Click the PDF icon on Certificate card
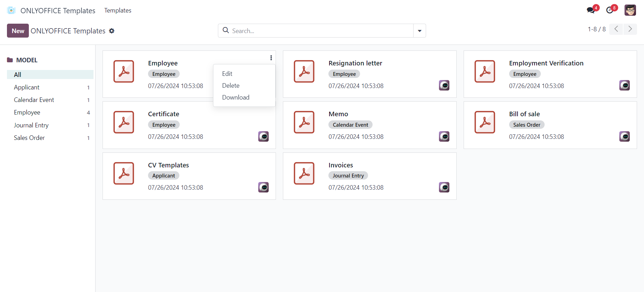 coord(124,122)
